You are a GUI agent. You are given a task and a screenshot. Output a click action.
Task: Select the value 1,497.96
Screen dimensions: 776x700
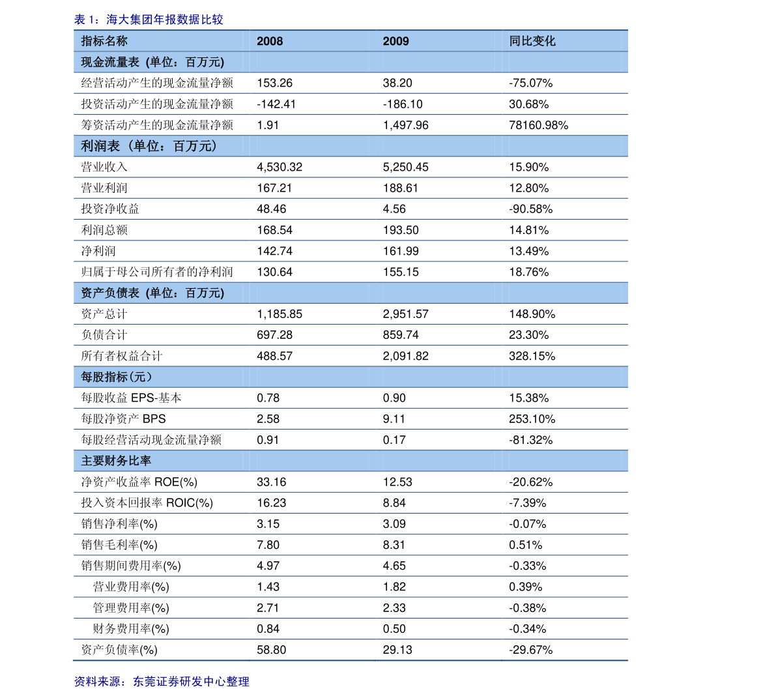406,125
